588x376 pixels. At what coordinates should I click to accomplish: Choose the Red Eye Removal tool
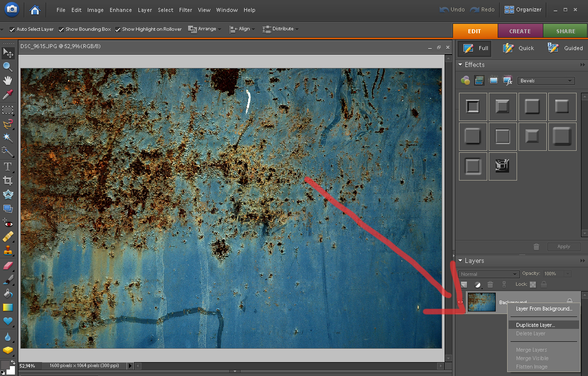[x=8, y=223]
